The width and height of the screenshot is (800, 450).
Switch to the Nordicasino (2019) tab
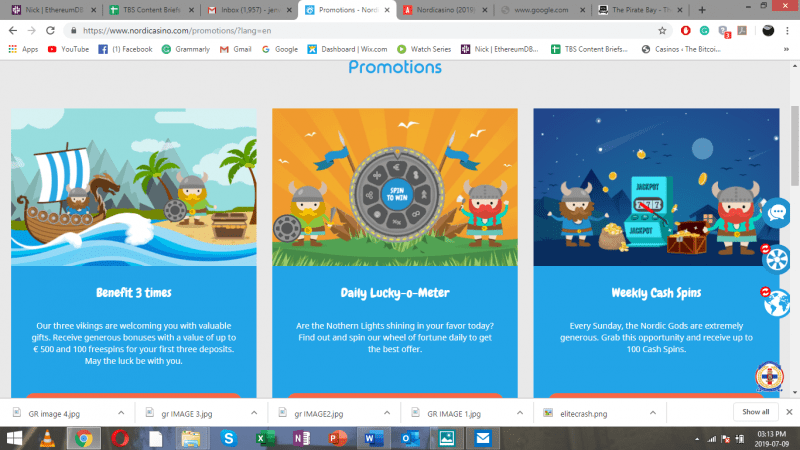pos(445,10)
